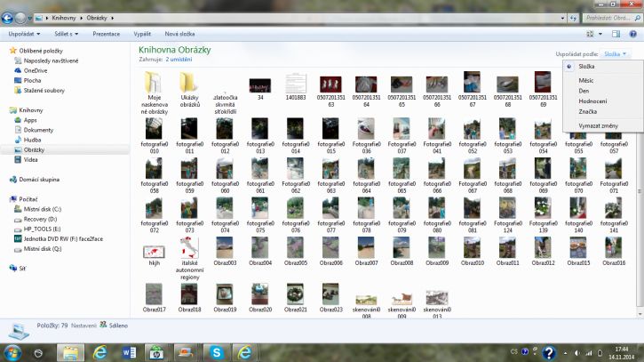The width and height of the screenshot is (644, 362).
Task: Select Plocha in sidebar
Action: [x=32, y=80]
